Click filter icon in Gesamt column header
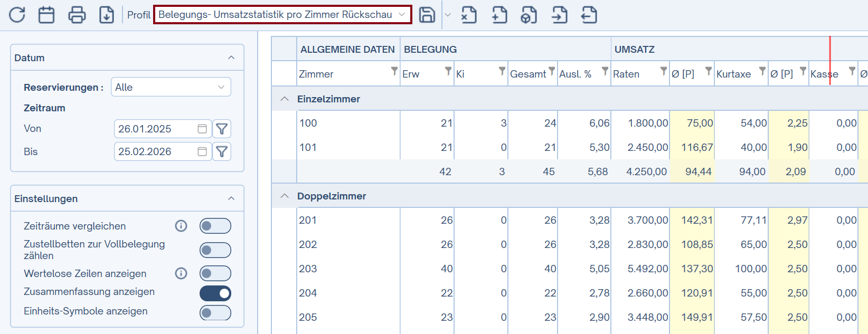This screenshot has height=334, width=868. (552, 71)
